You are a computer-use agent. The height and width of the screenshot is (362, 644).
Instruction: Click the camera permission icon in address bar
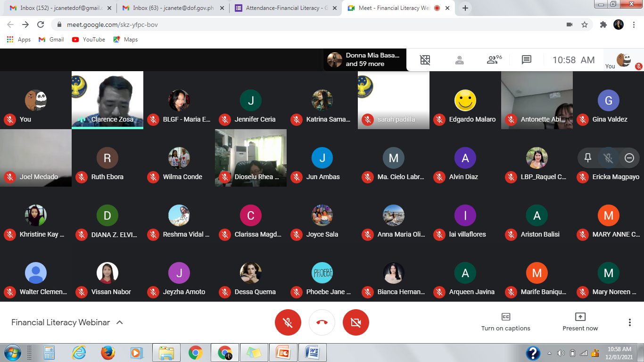[x=569, y=25]
